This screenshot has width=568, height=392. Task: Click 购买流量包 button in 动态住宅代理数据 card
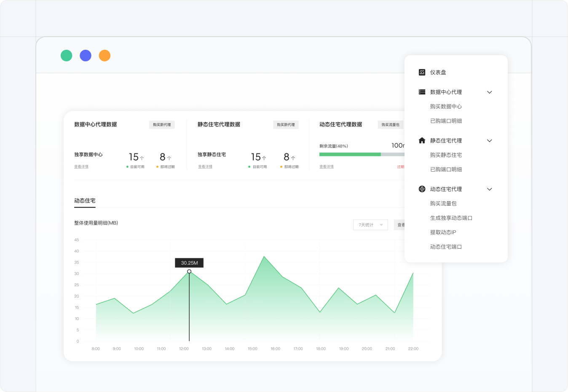click(x=390, y=125)
